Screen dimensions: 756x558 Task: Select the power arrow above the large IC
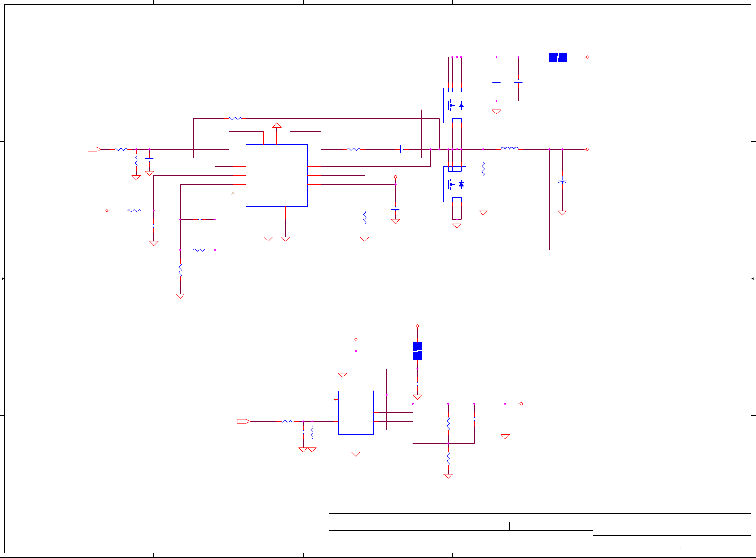(x=277, y=126)
